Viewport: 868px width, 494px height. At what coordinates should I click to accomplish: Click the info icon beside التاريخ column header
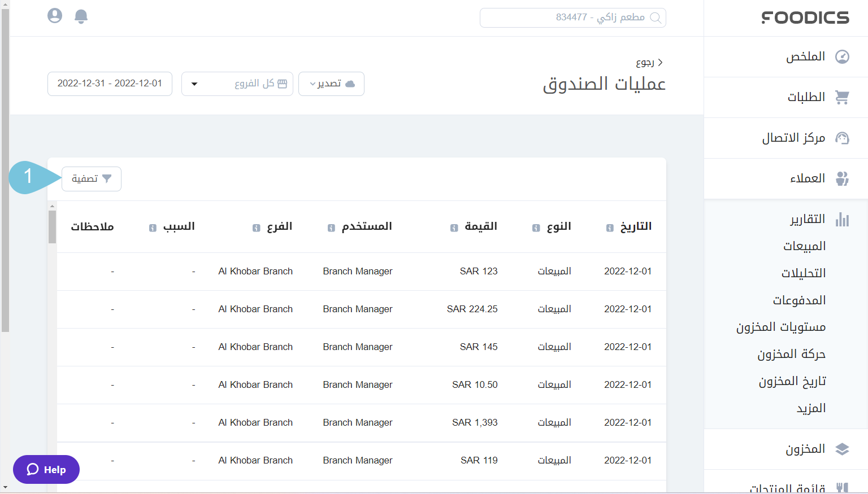(609, 228)
